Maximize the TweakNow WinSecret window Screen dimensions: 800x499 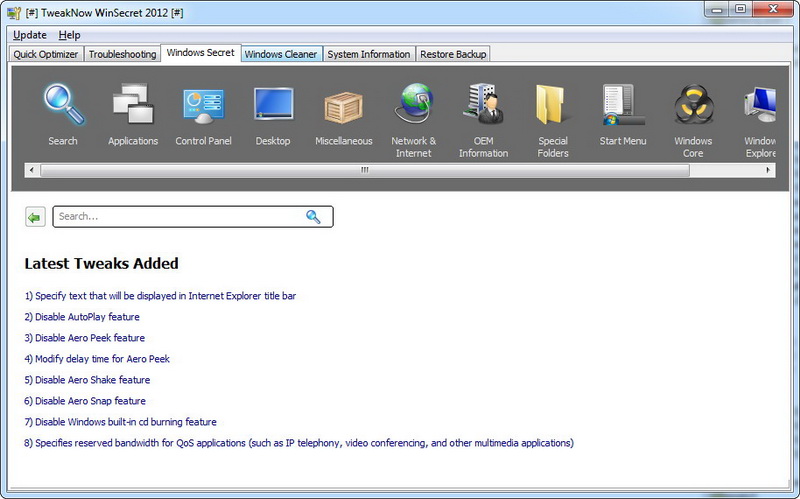pos(740,9)
